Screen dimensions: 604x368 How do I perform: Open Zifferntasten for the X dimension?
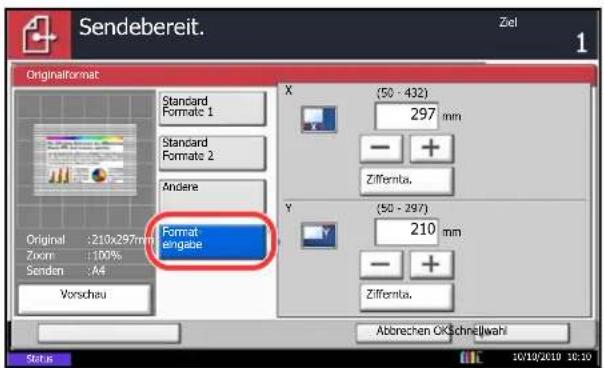pyautogui.click(x=406, y=181)
